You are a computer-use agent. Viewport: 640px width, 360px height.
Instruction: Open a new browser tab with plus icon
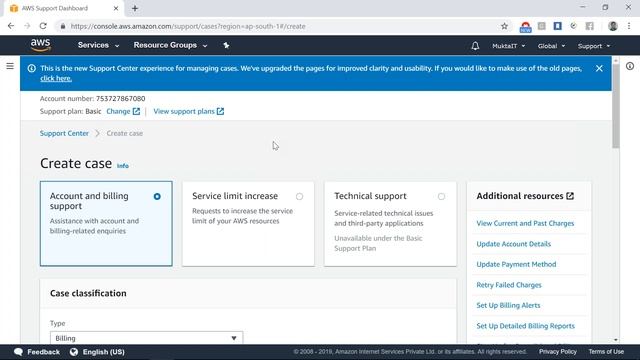135,8
